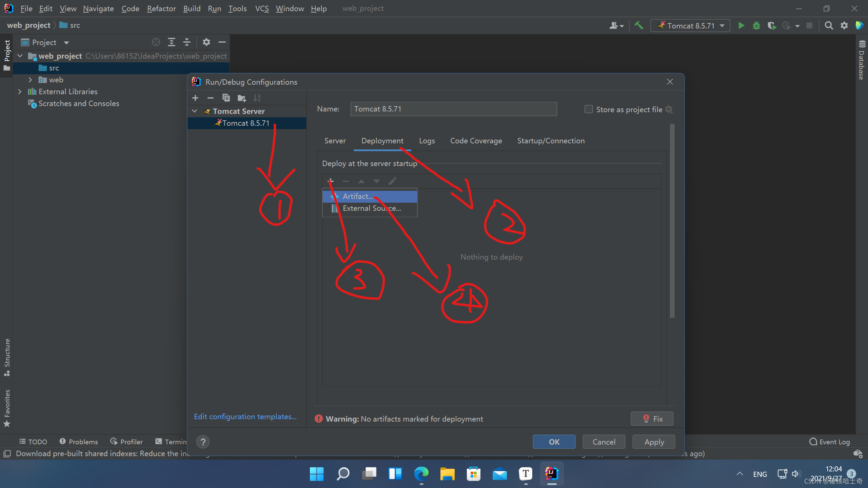The height and width of the screenshot is (488, 868).
Task: Add new configuration with plus icon
Action: (x=195, y=98)
